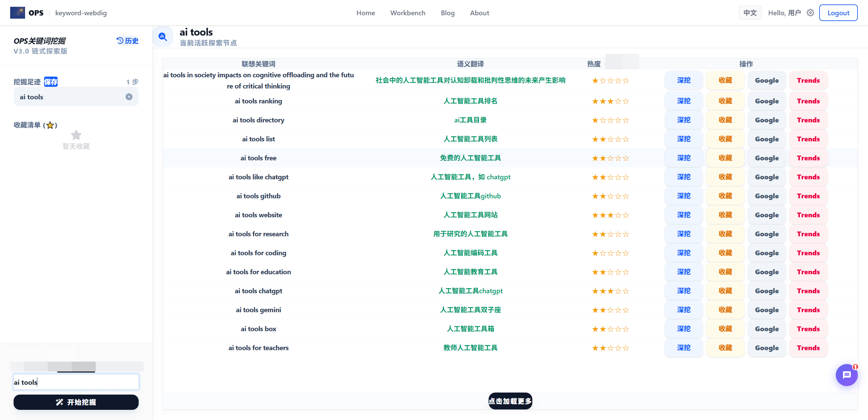Load more results with 点击加载更多
The image size is (868, 420).
510,401
